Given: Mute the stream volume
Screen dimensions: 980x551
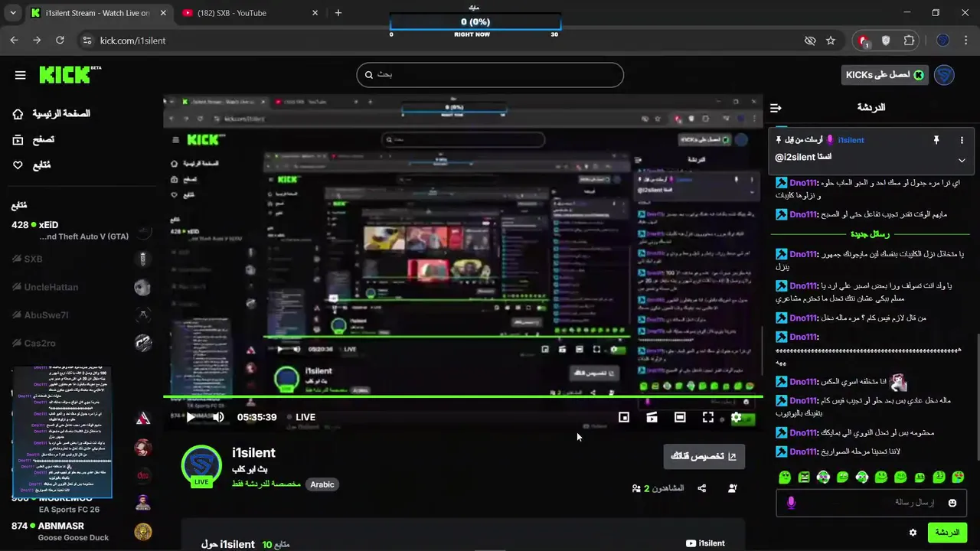Looking at the screenshot, I should (219, 417).
